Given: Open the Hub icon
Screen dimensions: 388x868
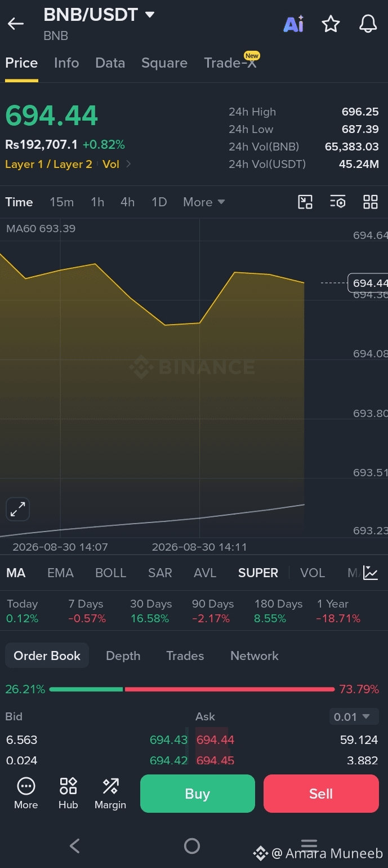Looking at the screenshot, I should 68,793.
